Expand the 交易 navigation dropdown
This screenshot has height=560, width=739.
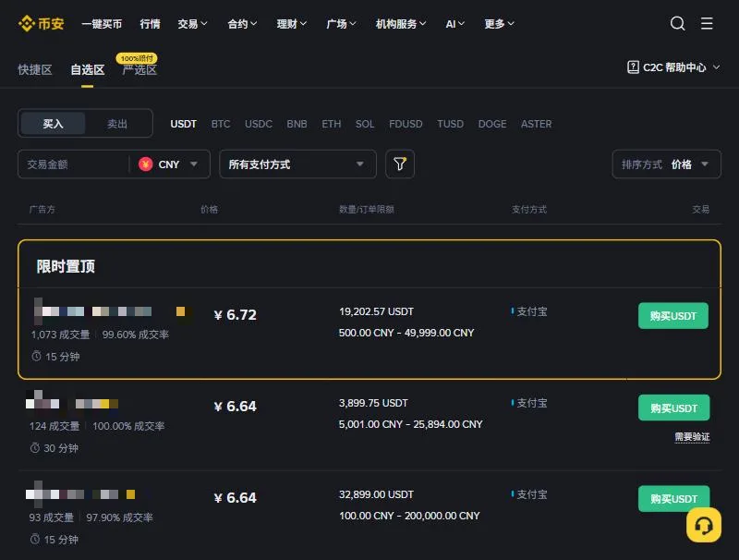click(x=192, y=24)
